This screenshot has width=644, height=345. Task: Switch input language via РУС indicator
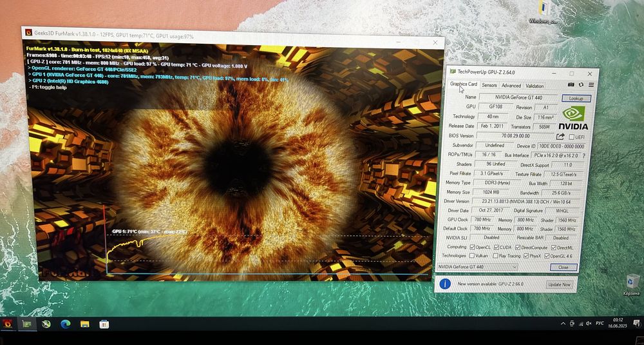point(600,323)
